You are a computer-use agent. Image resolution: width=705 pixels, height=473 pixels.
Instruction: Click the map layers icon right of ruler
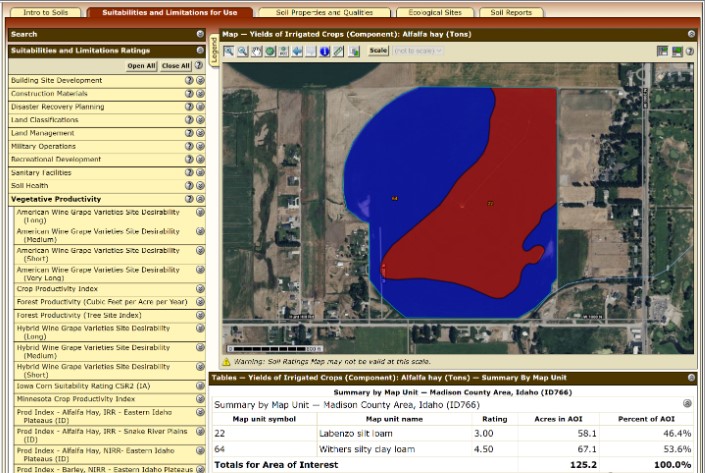point(354,51)
